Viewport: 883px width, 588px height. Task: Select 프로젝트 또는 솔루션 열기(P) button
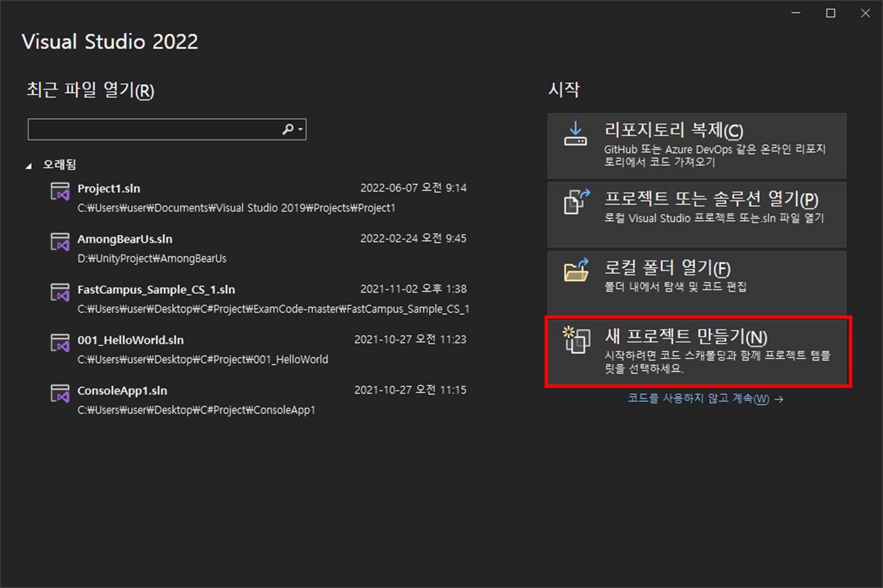(x=697, y=215)
